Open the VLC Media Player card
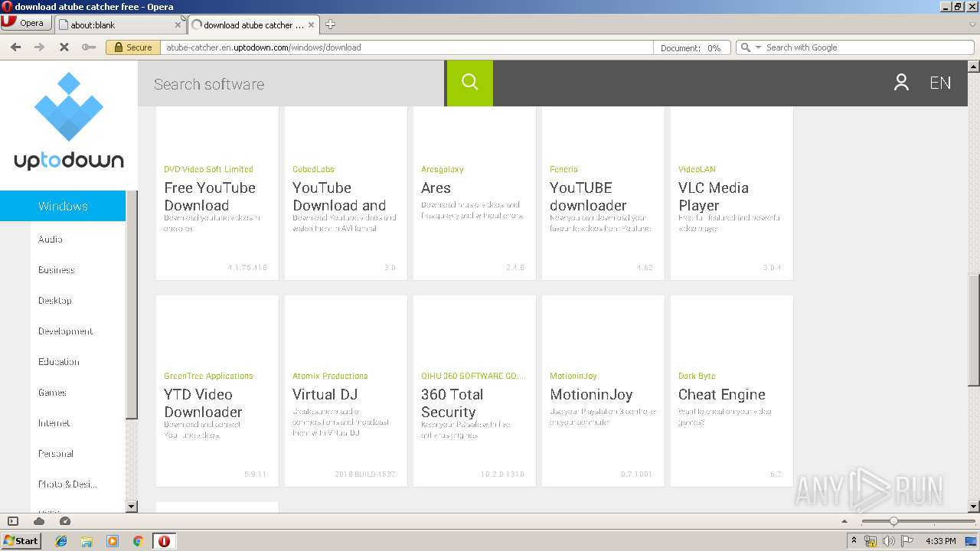The height and width of the screenshot is (551, 980). point(732,193)
